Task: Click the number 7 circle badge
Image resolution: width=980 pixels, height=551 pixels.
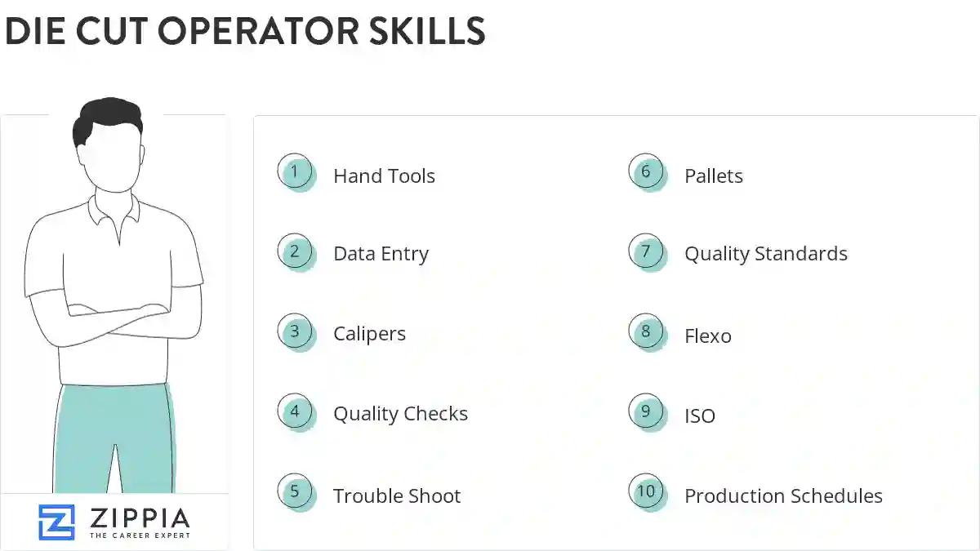Action: pyautogui.click(x=646, y=251)
